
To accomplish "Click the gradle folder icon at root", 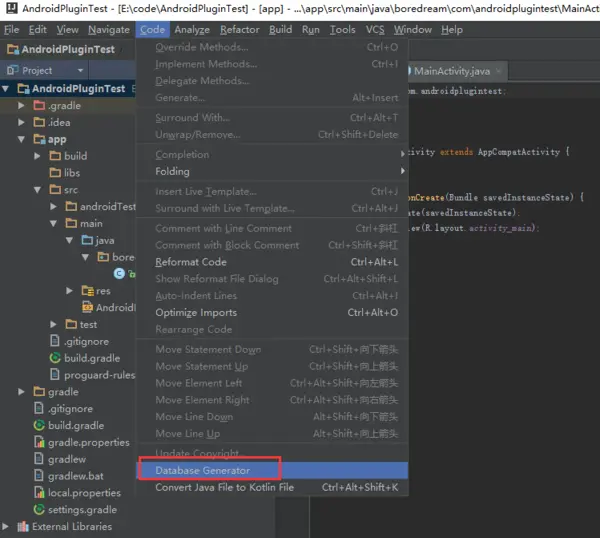I will [x=39, y=391].
